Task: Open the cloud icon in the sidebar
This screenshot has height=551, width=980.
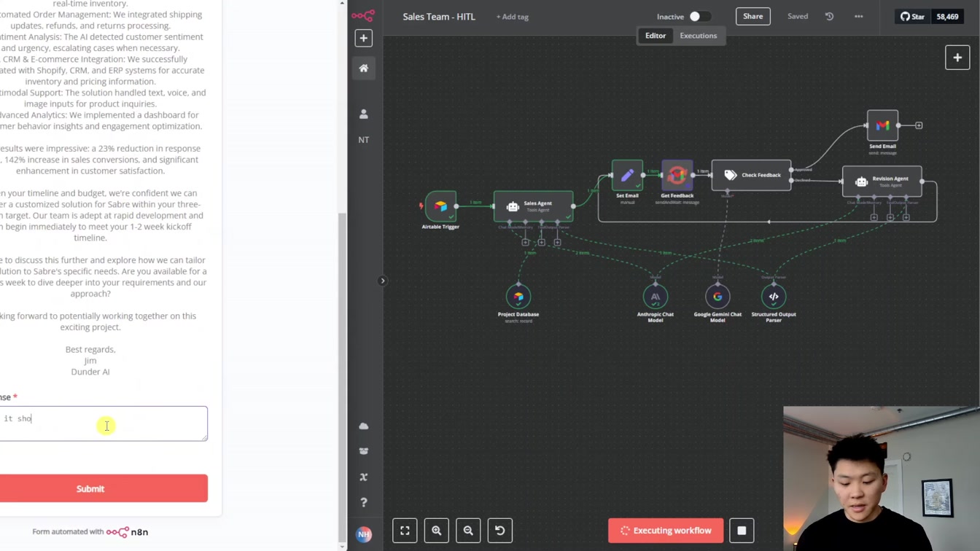Action: pos(363,426)
